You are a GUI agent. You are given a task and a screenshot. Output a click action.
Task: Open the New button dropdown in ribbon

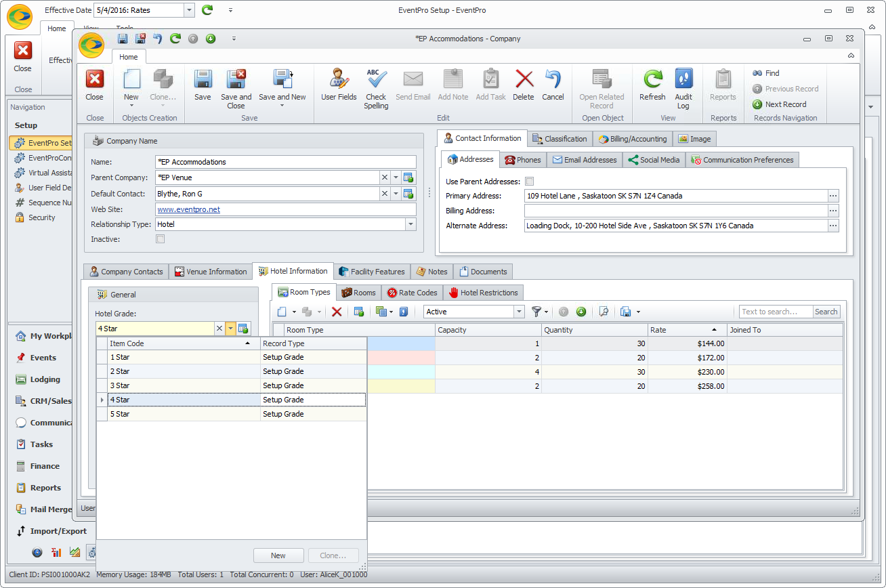point(131,105)
